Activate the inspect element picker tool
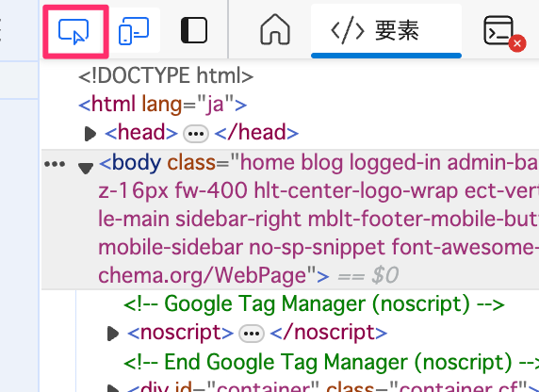 pos(73,31)
